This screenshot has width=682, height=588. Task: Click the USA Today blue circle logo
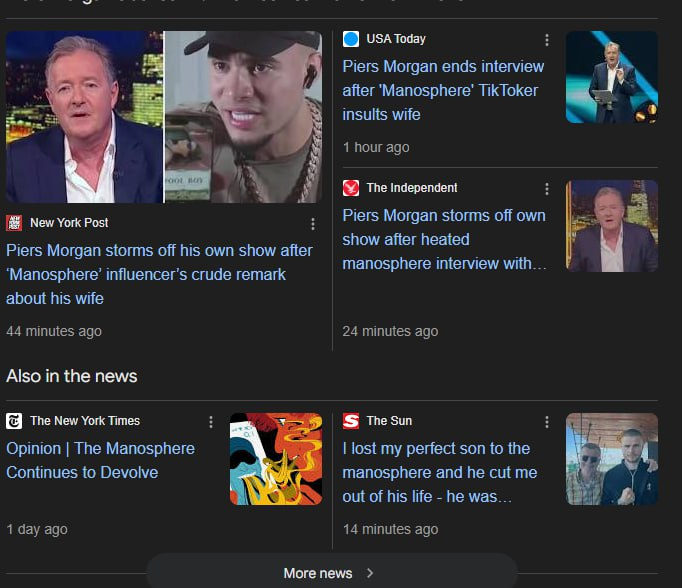coord(351,39)
